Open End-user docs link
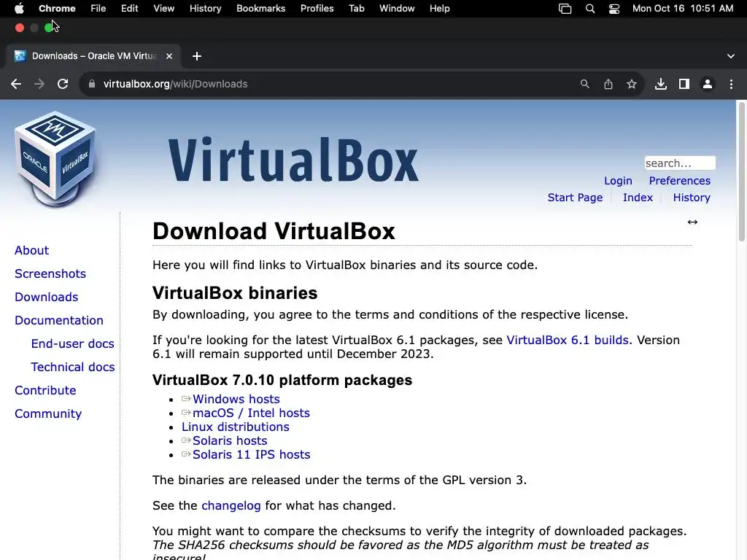 point(72,344)
